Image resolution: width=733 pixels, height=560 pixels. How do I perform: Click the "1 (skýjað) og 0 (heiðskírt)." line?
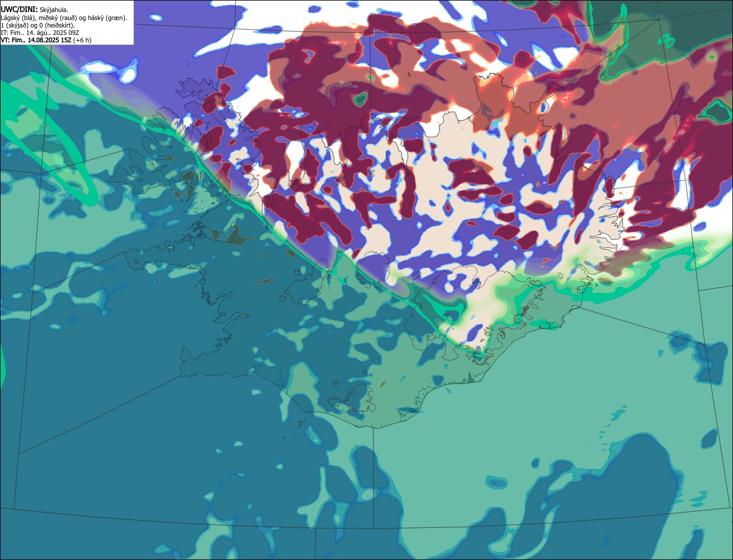(37, 25)
